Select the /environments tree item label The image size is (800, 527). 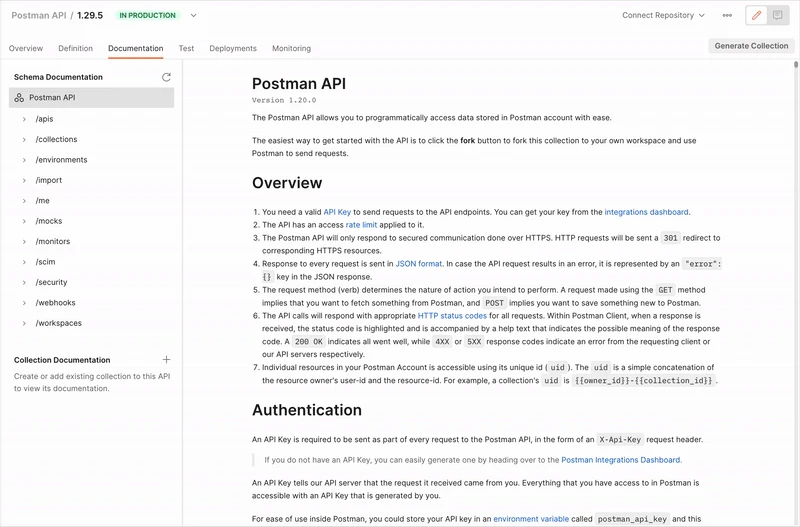pos(61,160)
